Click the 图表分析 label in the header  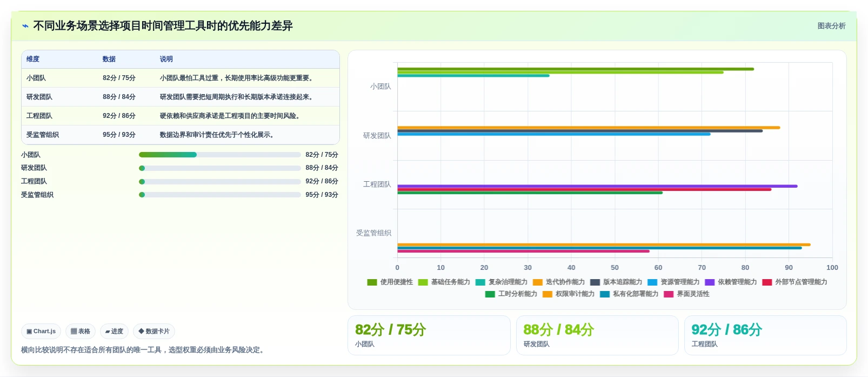click(x=831, y=26)
